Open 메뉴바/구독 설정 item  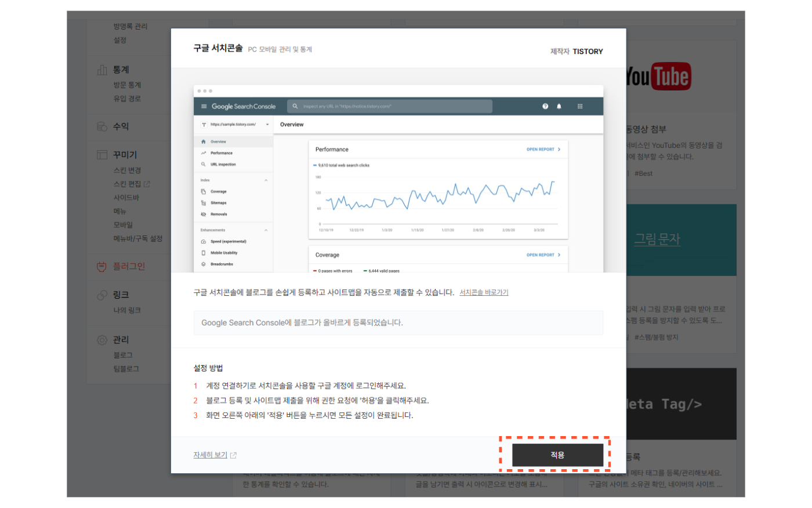click(x=138, y=238)
